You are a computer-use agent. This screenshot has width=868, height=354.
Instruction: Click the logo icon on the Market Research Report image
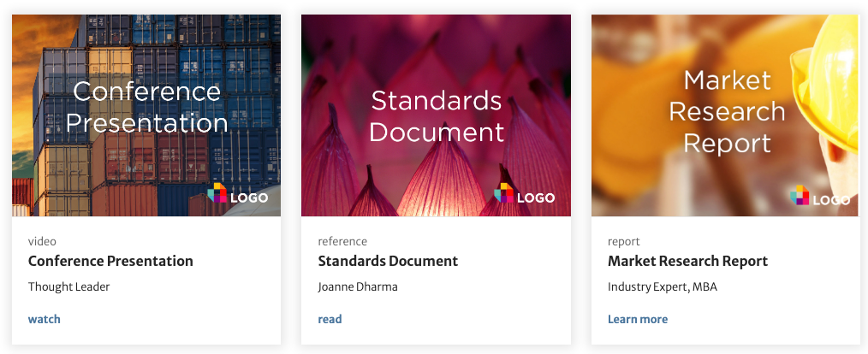[x=800, y=196]
